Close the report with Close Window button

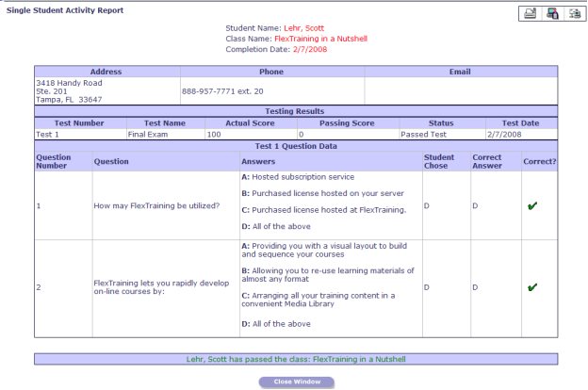[x=297, y=382]
